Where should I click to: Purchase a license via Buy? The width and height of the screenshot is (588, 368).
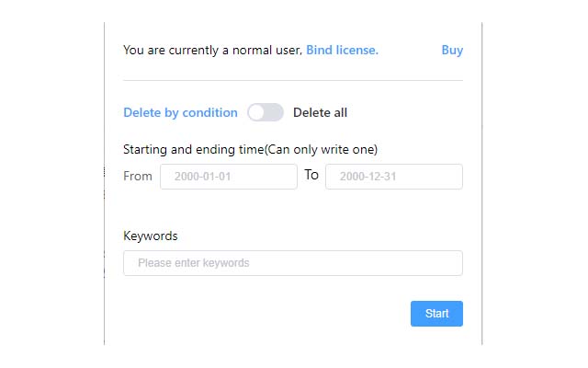click(452, 50)
